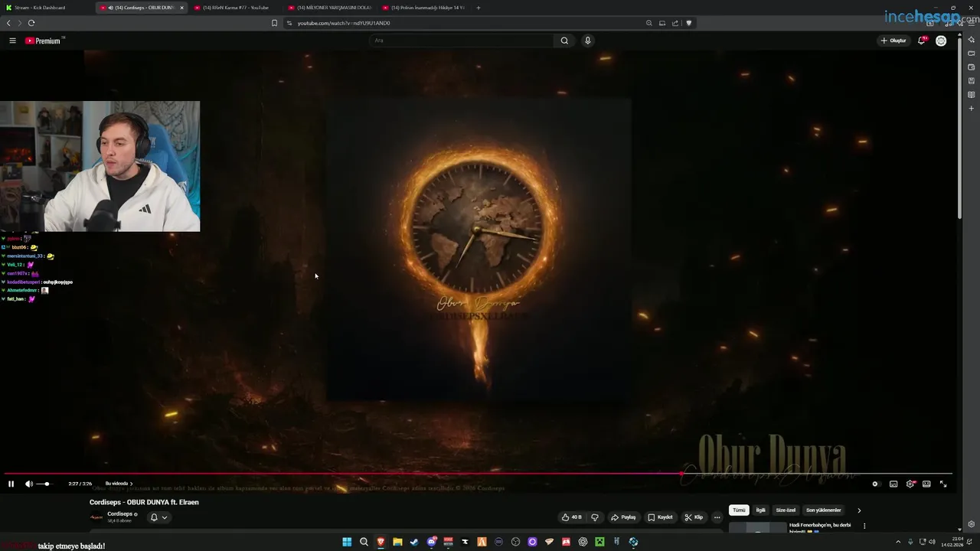Dislike the video with thumbs down
Viewport: 980px width, 551px height.
pos(595,517)
